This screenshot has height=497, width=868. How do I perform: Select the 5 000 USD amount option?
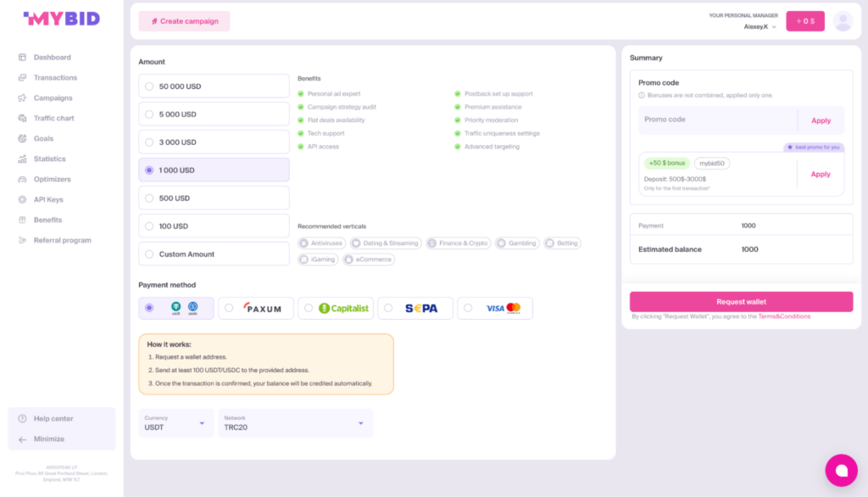coord(214,114)
